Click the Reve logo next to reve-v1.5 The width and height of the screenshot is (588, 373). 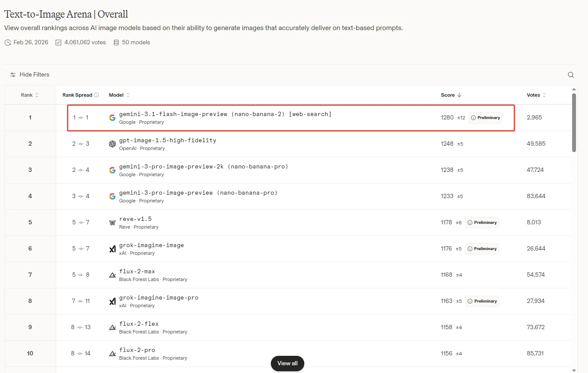click(112, 223)
